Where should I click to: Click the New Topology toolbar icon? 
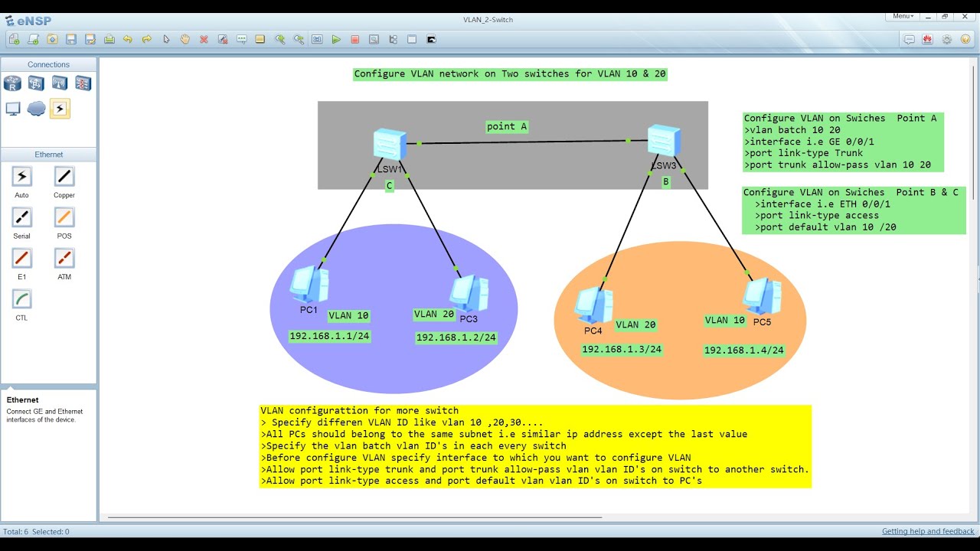[x=15, y=39]
